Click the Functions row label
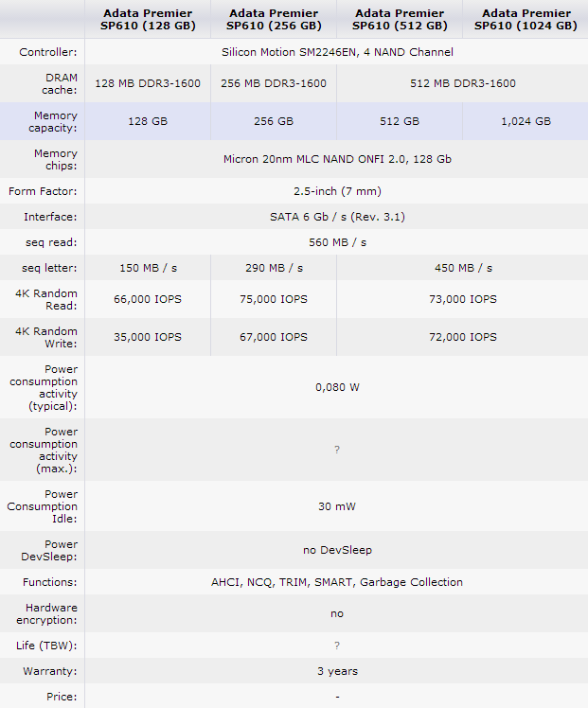 (49, 582)
